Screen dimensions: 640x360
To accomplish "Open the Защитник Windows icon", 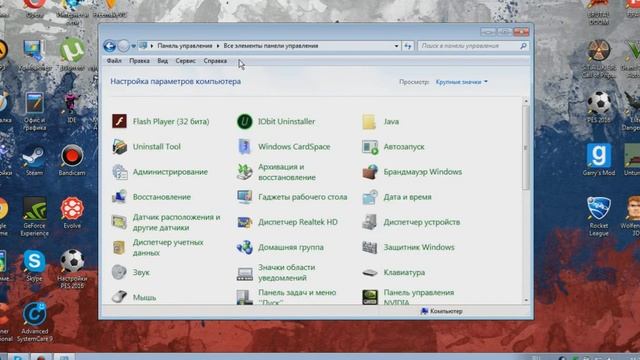I will [369, 247].
